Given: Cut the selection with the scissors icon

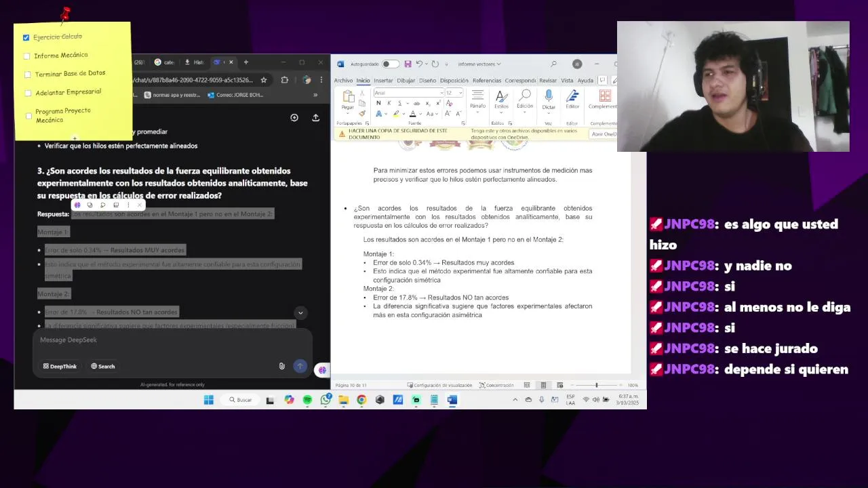Looking at the screenshot, I should [x=362, y=93].
